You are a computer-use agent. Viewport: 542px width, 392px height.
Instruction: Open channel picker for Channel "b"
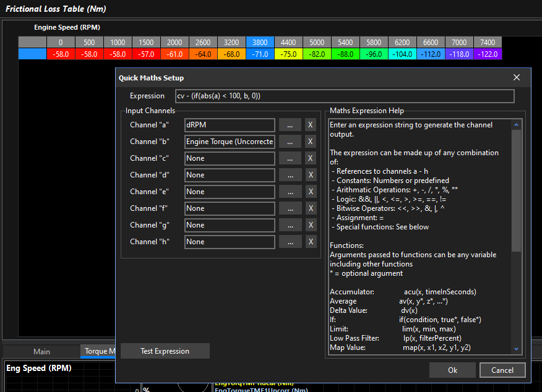pyautogui.click(x=290, y=142)
